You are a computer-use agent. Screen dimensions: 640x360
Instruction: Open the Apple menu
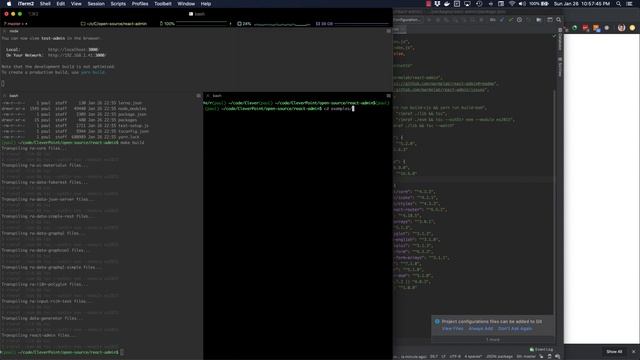click(x=9, y=4)
